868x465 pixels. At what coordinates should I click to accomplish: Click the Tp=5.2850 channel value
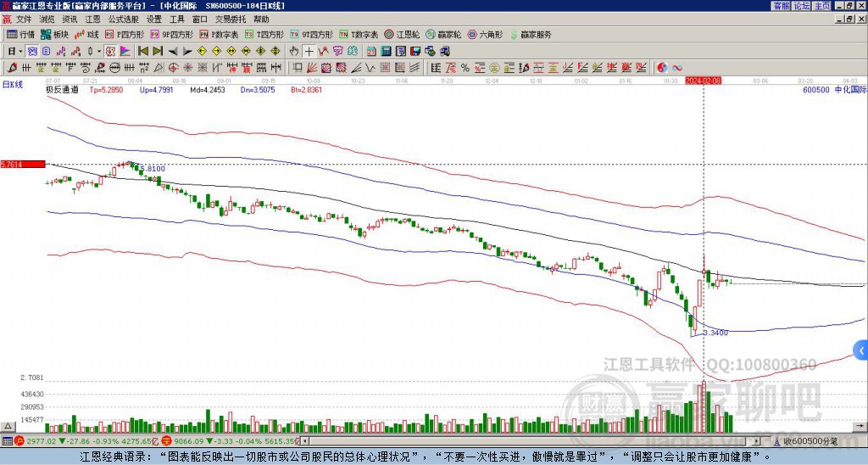coord(106,89)
